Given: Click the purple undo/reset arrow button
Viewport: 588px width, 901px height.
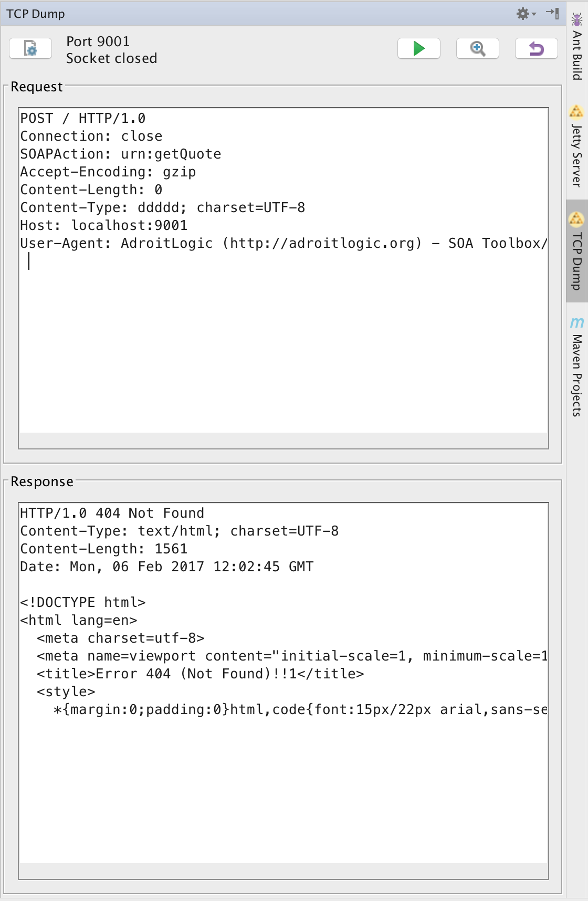Looking at the screenshot, I should 536,49.
